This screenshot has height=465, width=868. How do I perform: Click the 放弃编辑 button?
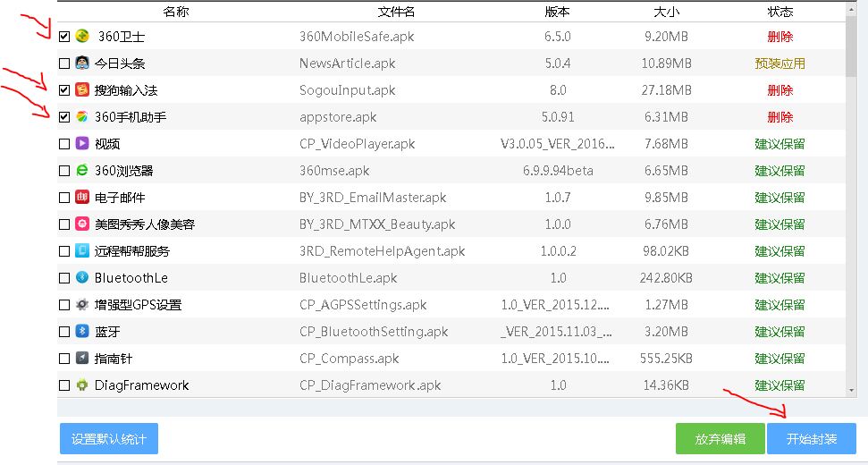coord(721,439)
